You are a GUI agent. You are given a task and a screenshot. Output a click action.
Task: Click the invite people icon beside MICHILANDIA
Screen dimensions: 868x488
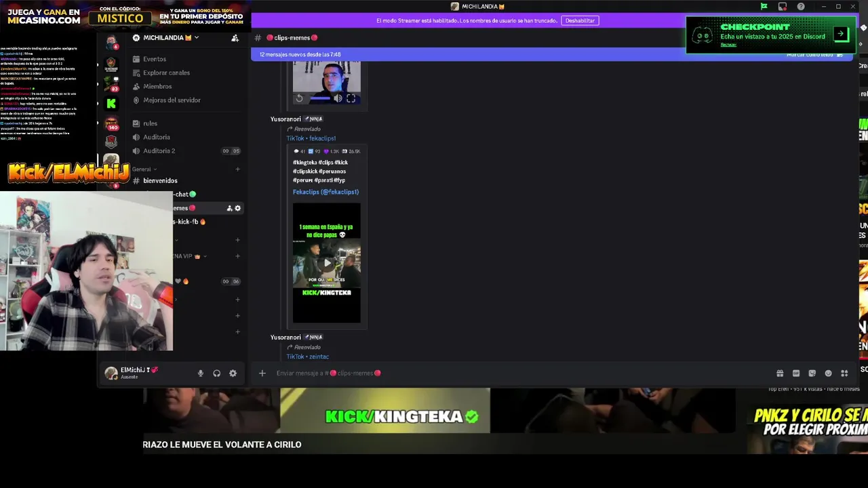pyautogui.click(x=235, y=38)
